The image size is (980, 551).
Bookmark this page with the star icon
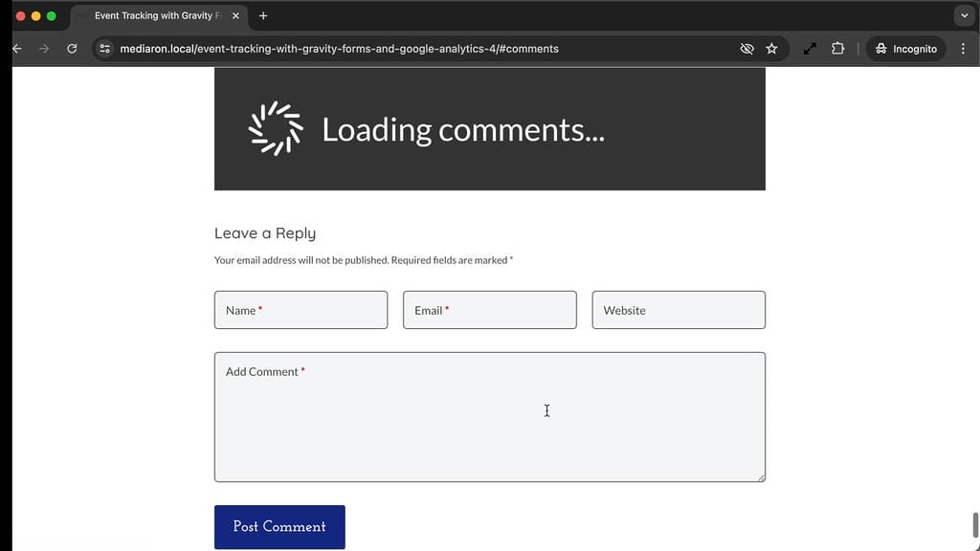click(771, 48)
